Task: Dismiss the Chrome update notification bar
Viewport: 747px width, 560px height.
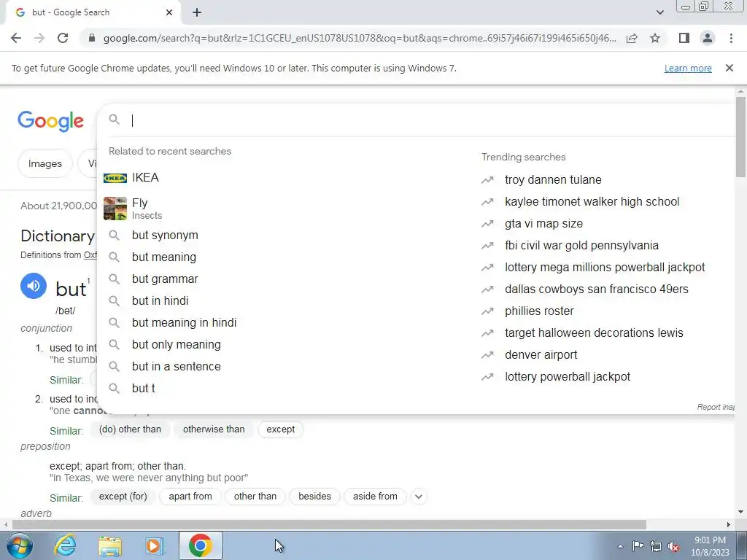Action: tap(729, 68)
